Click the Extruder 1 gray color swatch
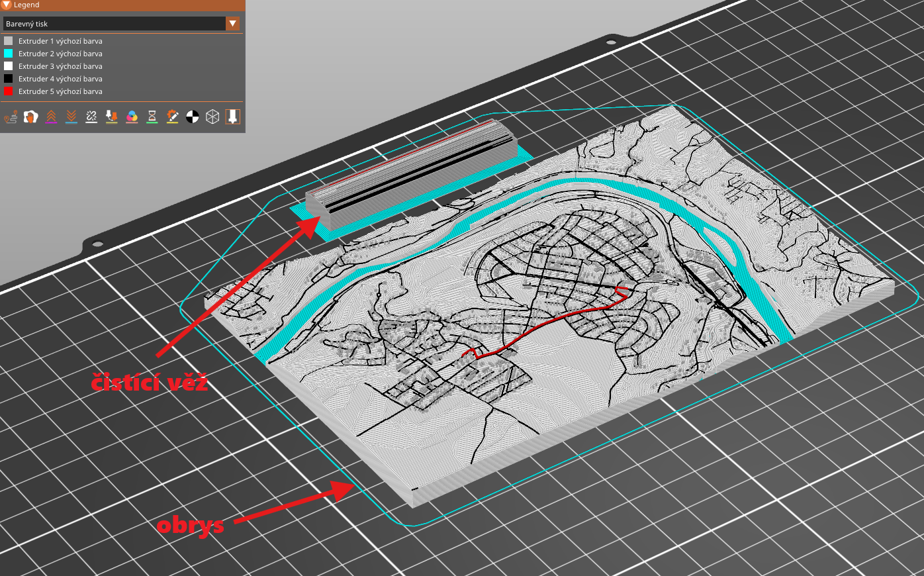Viewport: 924px width, 576px height. click(x=9, y=41)
